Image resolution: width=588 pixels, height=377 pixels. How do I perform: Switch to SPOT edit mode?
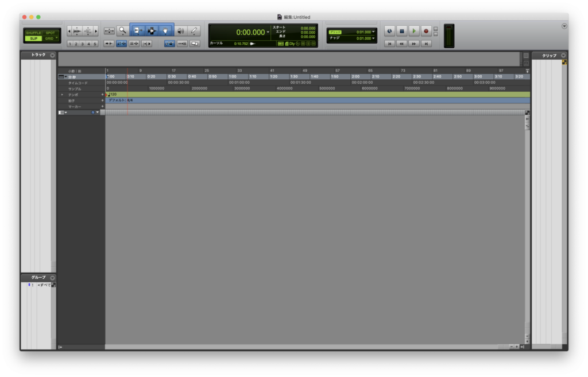coord(51,33)
